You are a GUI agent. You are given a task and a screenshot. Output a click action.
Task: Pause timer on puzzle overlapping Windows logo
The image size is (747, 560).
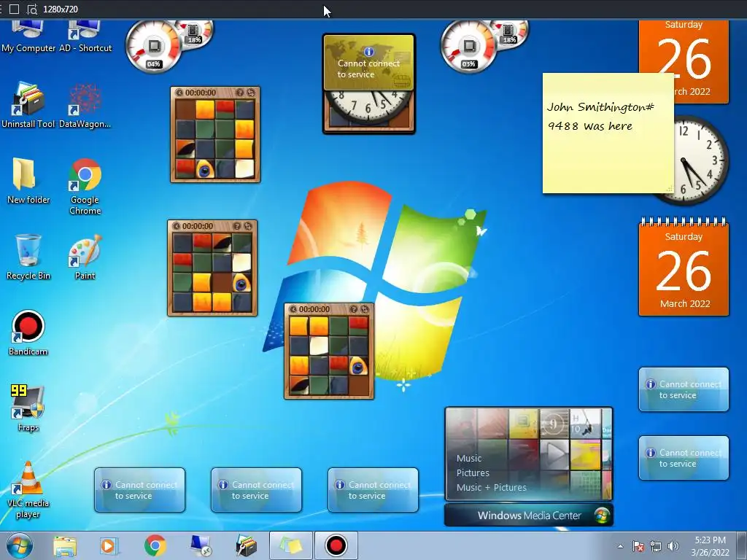pyautogui.click(x=293, y=309)
